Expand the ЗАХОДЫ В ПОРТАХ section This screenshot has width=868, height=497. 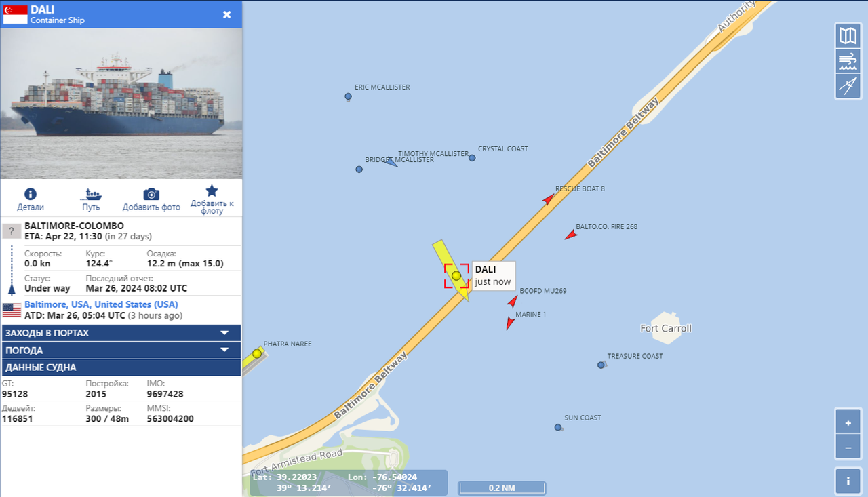coord(121,333)
